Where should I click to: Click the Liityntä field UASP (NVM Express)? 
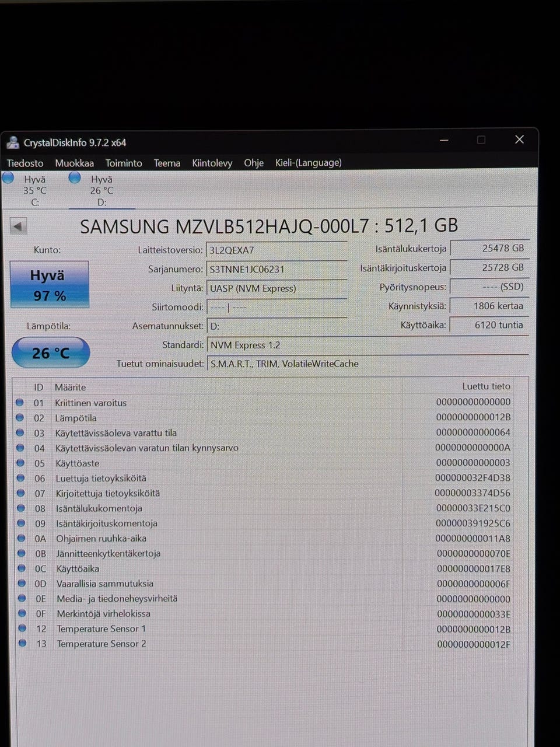point(276,288)
